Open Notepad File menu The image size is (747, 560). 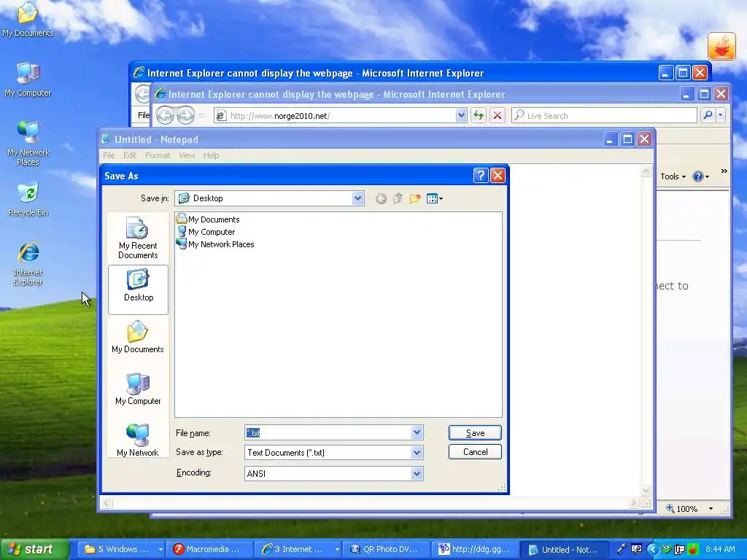pos(109,155)
